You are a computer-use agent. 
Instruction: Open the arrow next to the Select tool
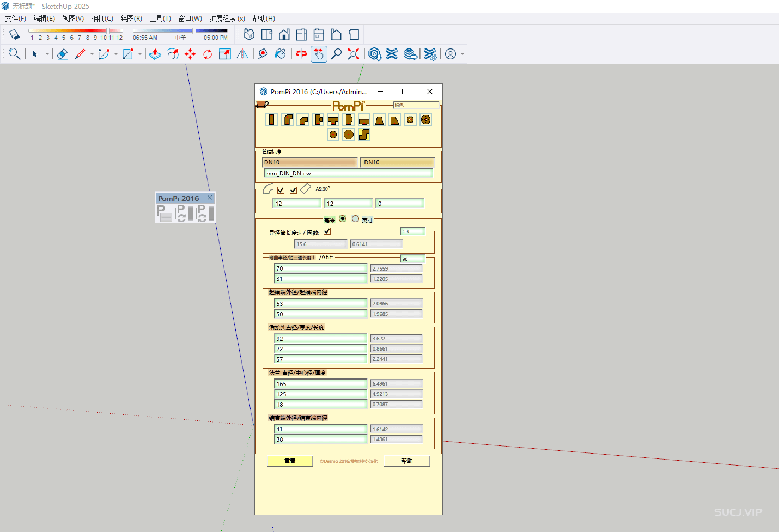point(47,54)
